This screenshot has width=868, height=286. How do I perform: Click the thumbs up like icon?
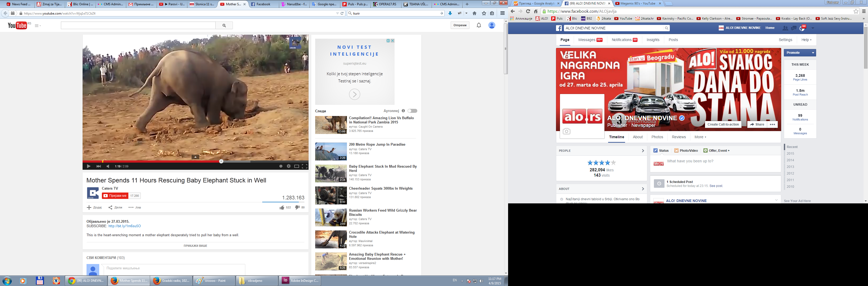(x=282, y=207)
